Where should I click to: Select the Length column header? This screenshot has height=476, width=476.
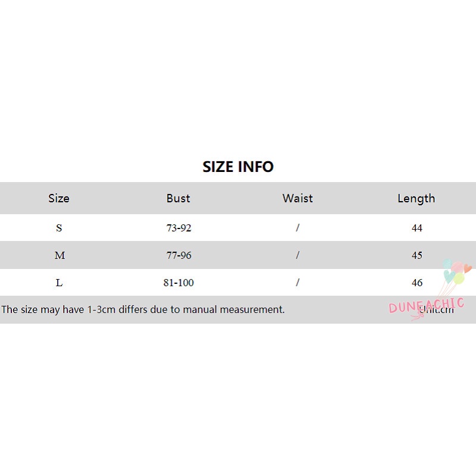416,198
